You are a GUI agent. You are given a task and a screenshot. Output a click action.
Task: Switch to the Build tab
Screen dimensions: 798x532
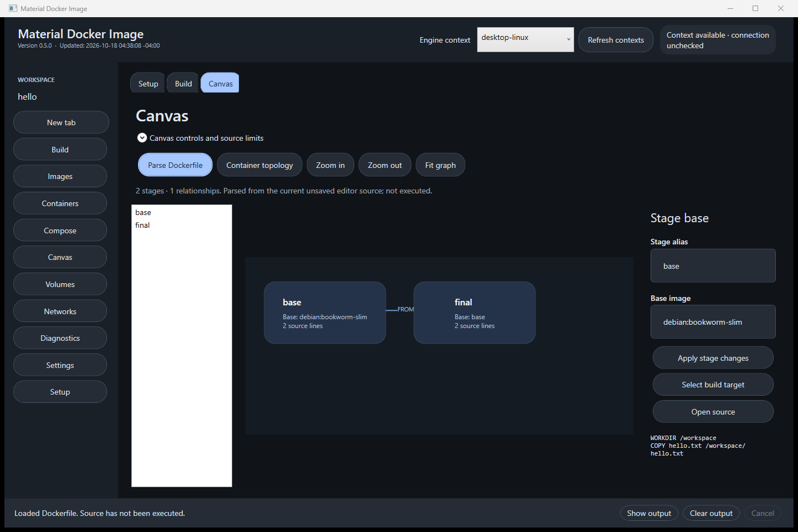[x=183, y=83]
